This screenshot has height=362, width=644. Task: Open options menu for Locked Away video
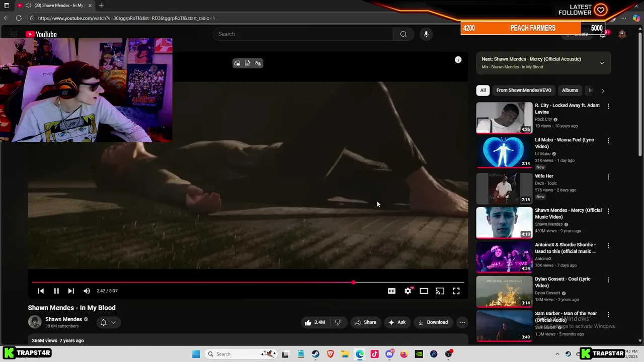[x=608, y=107]
